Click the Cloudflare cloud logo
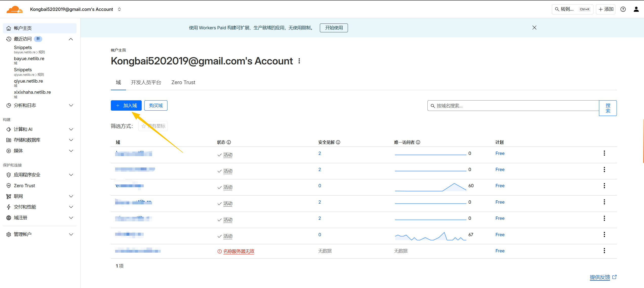The height and width of the screenshot is (288, 644). click(x=14, y=9)
